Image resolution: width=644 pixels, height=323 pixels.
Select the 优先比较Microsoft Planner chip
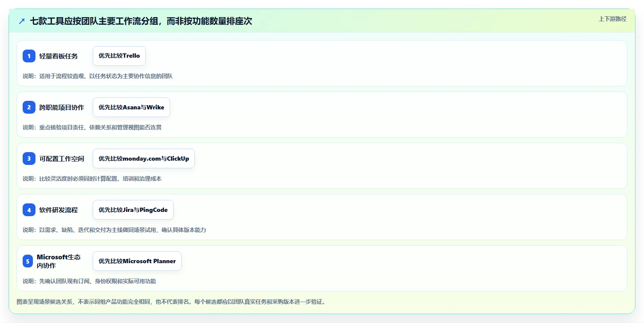(x=137, y=261)
